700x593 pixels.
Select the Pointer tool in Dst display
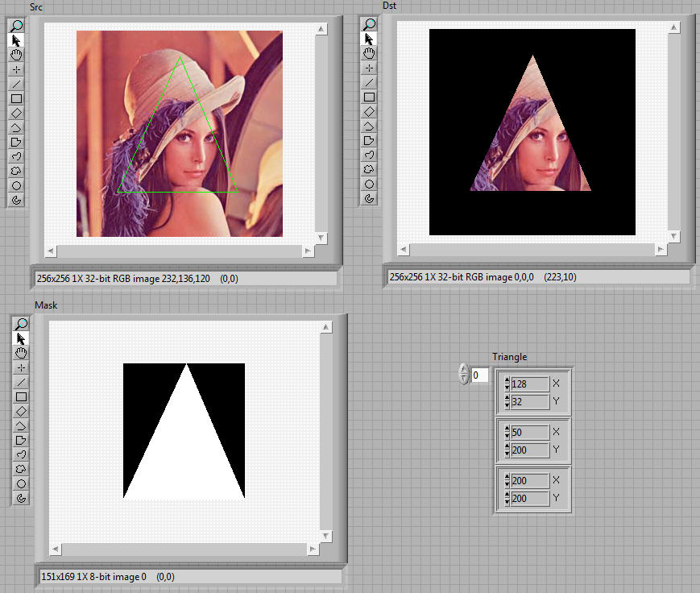tap(369, 39)
